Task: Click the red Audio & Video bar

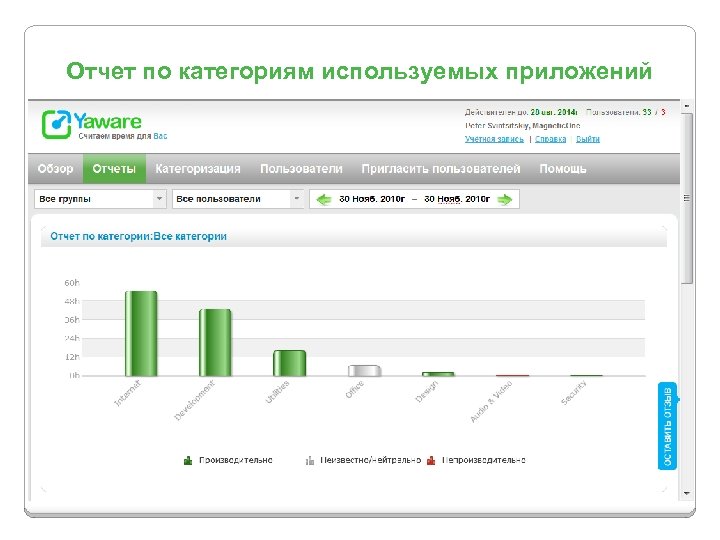Action: point(512,375)
